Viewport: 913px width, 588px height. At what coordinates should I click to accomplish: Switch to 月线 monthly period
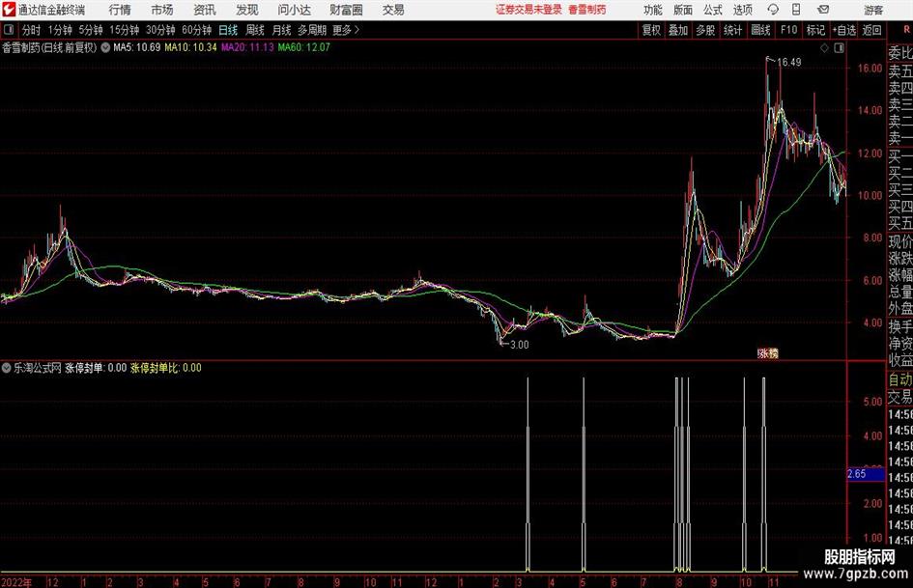pos(282,30)
